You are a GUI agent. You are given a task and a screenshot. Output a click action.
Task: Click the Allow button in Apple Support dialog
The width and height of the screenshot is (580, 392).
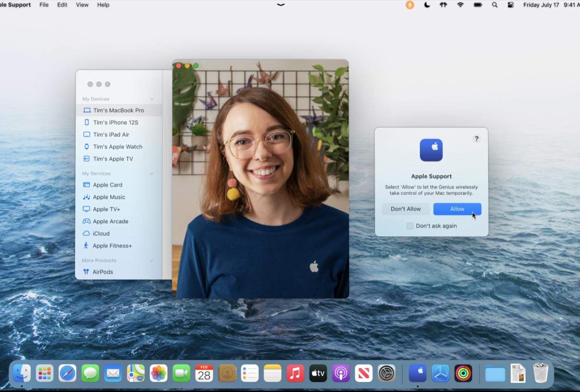pyautogui.click(x=457, y=209)
